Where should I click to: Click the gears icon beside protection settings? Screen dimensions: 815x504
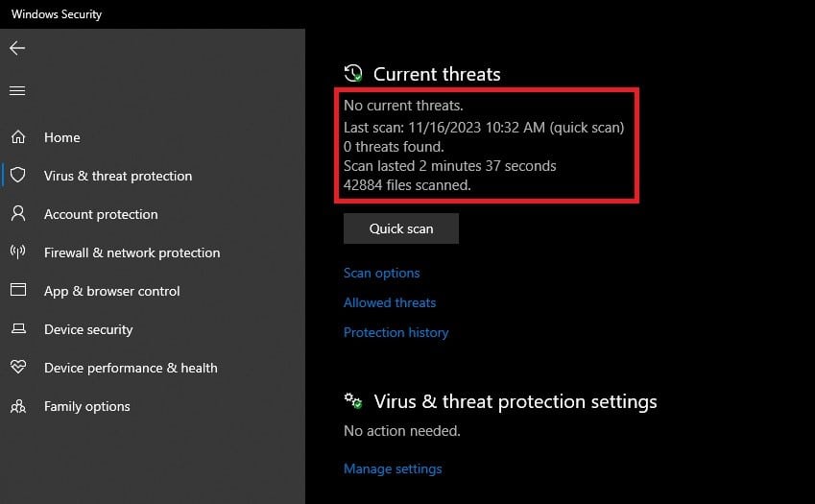click(353, 400)
